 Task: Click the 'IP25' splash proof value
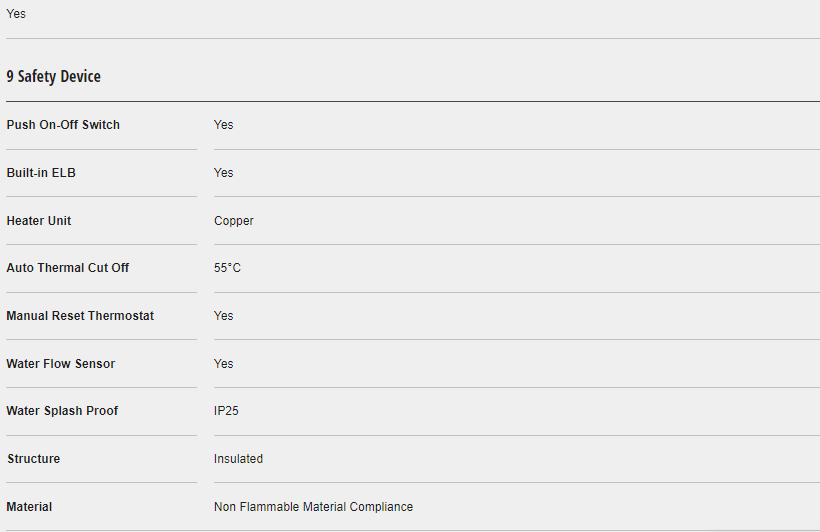pos(226,411)
